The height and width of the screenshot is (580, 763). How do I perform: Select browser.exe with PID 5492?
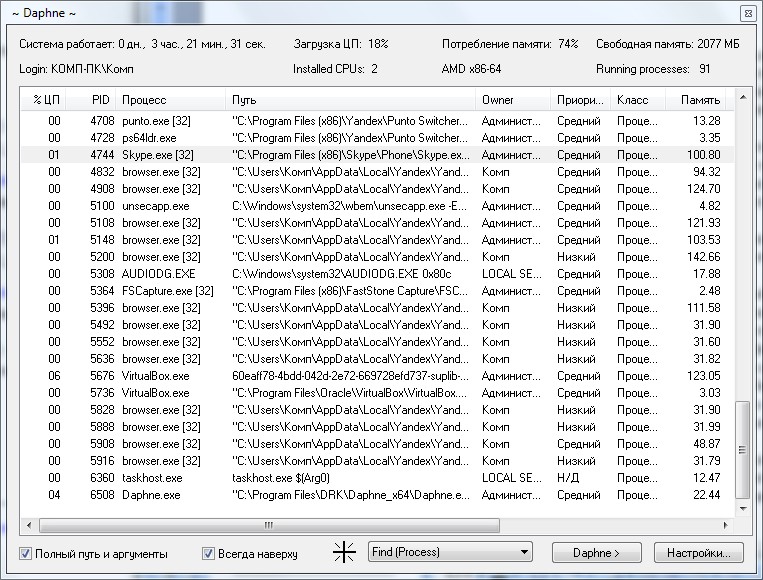click(377, 325)
